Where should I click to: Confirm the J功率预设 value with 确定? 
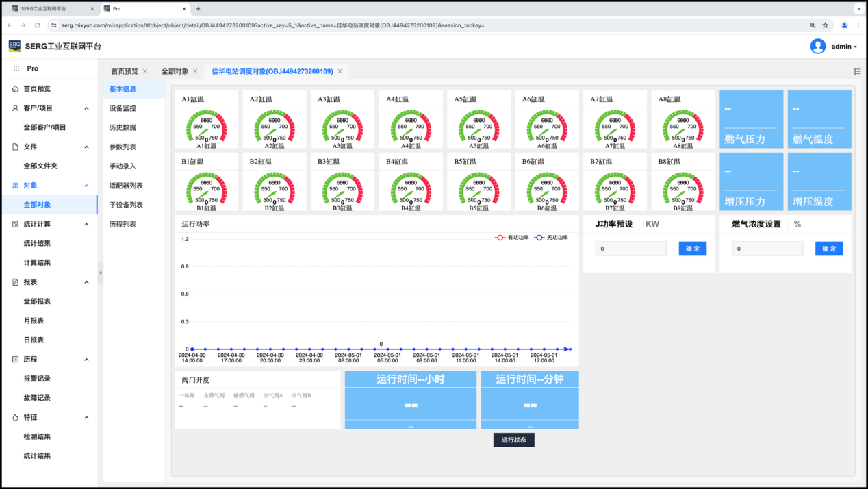(692, 249)
